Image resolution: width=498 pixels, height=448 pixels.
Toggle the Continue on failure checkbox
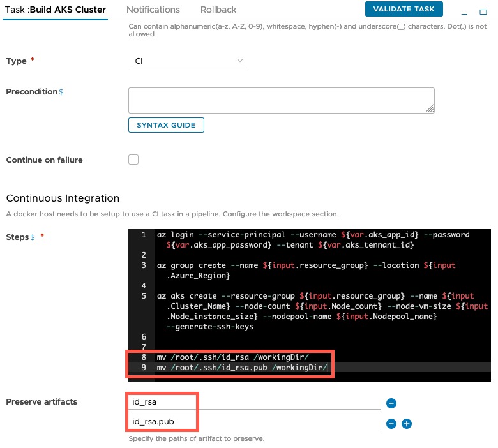[133, 160]
